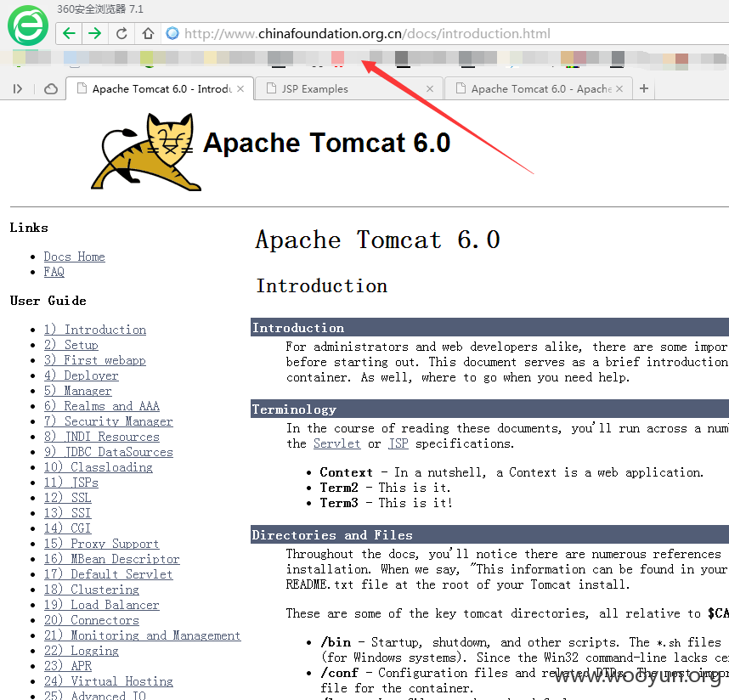This screenshot has height=700, width=729.
Task: Open the 9) JDBC DataSources link
Action: click(x=108, y=452)
